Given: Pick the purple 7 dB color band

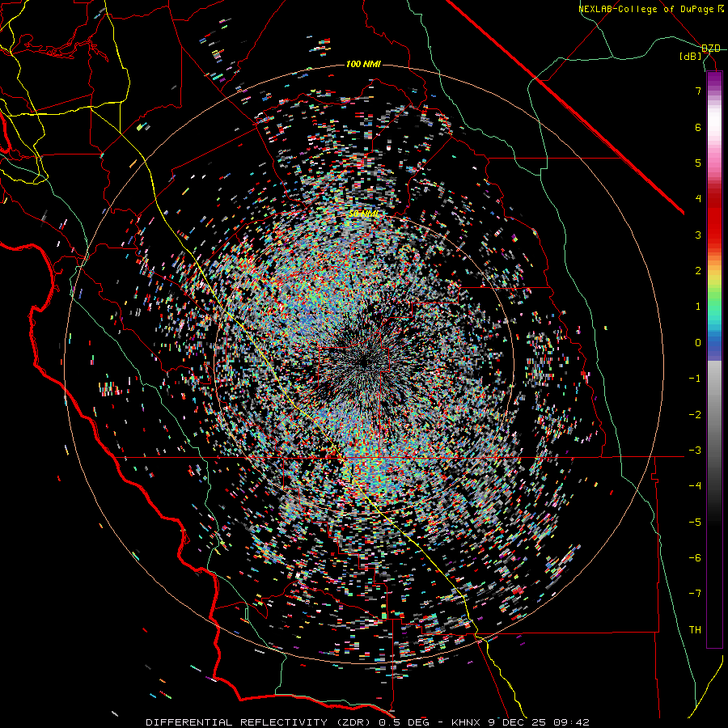Looking at the screenshot, I should [x=714, y=85].
